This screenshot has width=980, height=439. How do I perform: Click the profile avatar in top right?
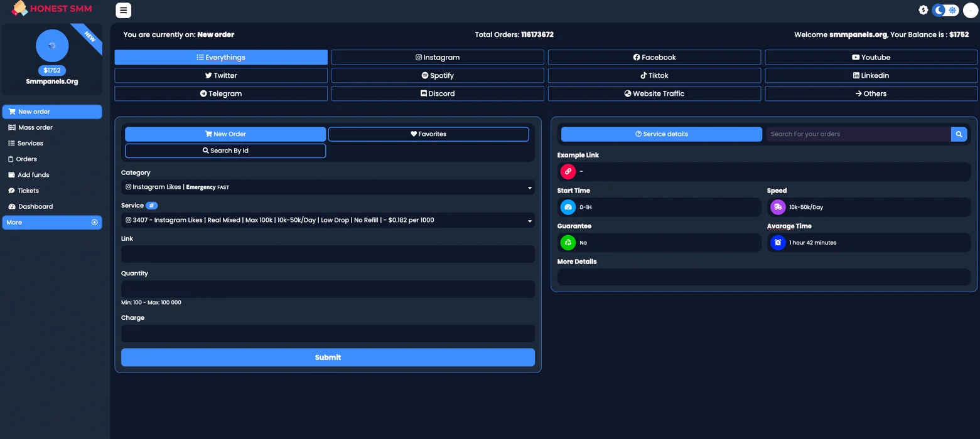(970, 10)
